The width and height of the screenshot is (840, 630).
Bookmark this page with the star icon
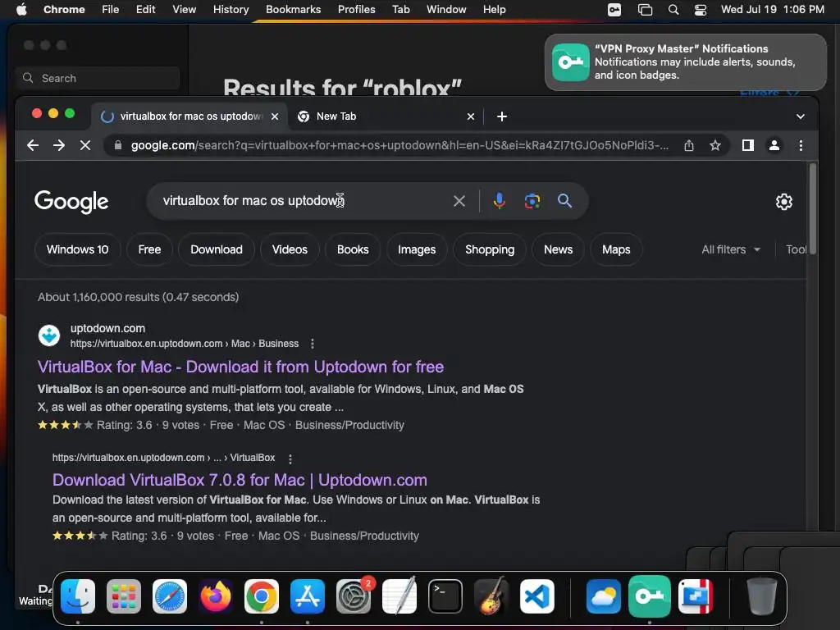715,145
